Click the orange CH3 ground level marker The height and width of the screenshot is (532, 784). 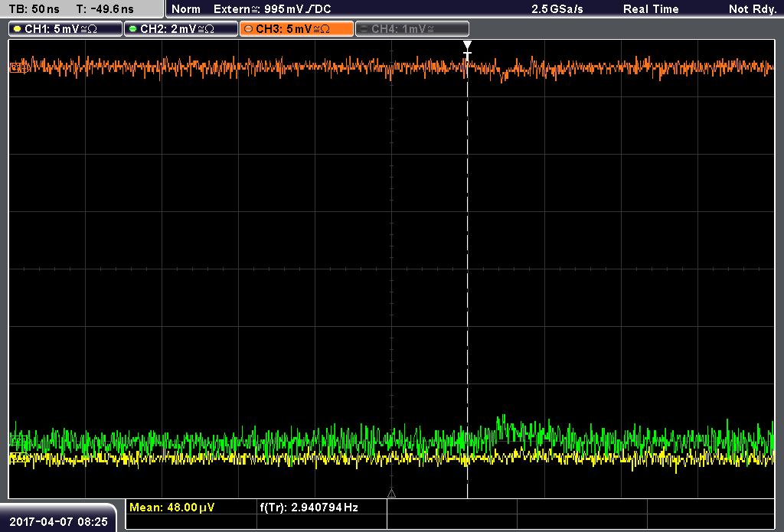click(18, 68)
